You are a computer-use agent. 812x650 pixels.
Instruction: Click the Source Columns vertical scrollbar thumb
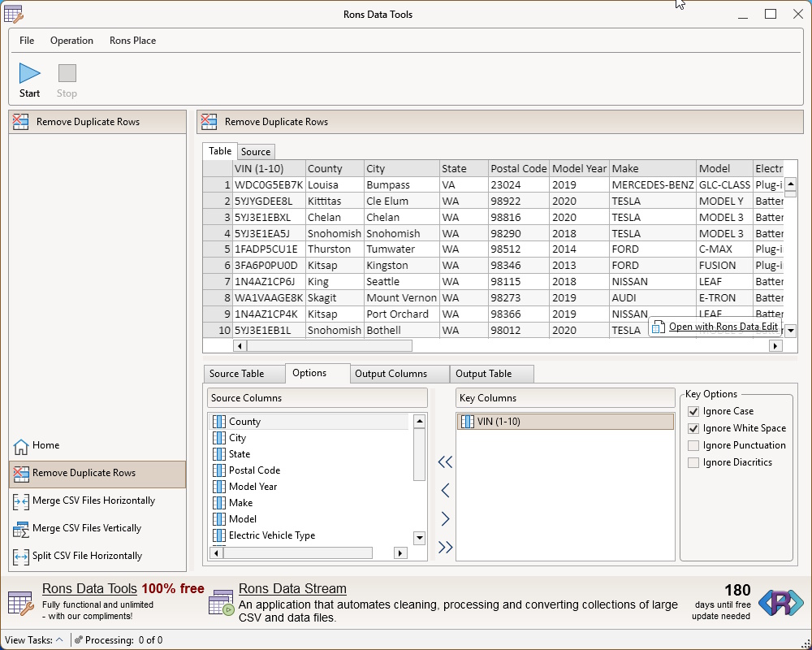click(420, 454)
